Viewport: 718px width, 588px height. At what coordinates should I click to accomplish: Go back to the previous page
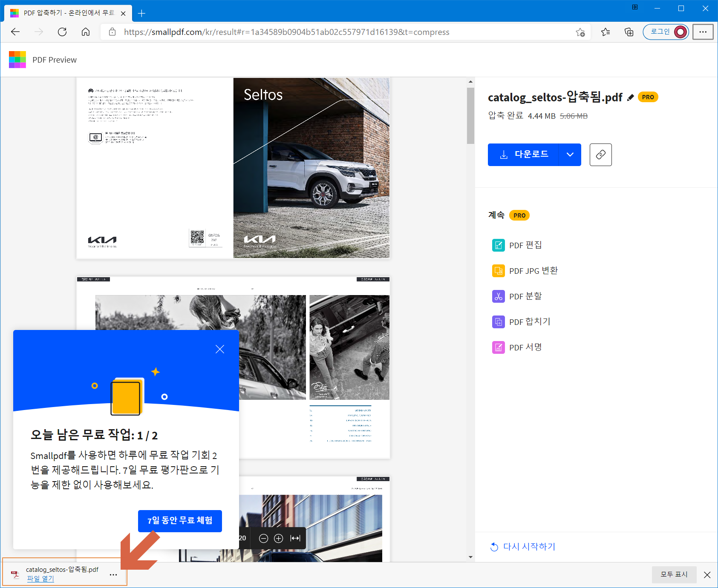pos(15,32)
